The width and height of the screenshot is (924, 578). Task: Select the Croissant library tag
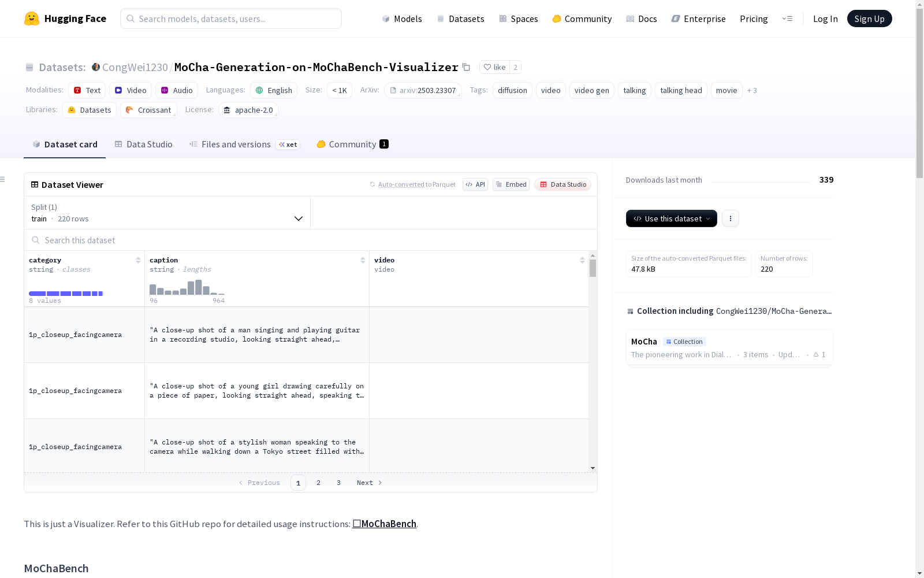click(x=149, y=110)
